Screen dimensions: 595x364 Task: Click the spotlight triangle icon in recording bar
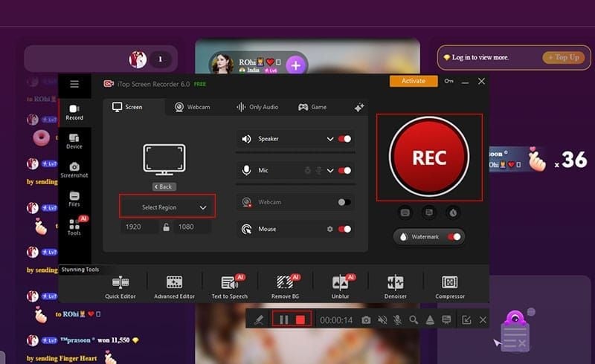(x=430, y=320)
